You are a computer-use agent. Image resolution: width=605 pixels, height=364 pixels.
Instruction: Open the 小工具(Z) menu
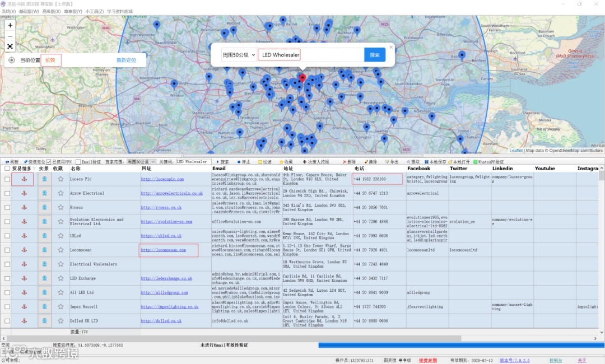pos(95,11)
